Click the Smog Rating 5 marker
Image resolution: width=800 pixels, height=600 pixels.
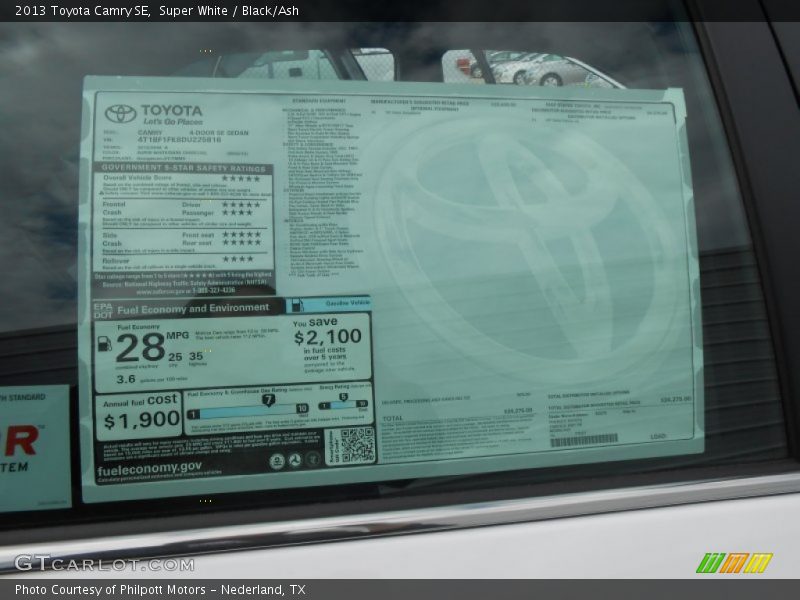343,397
